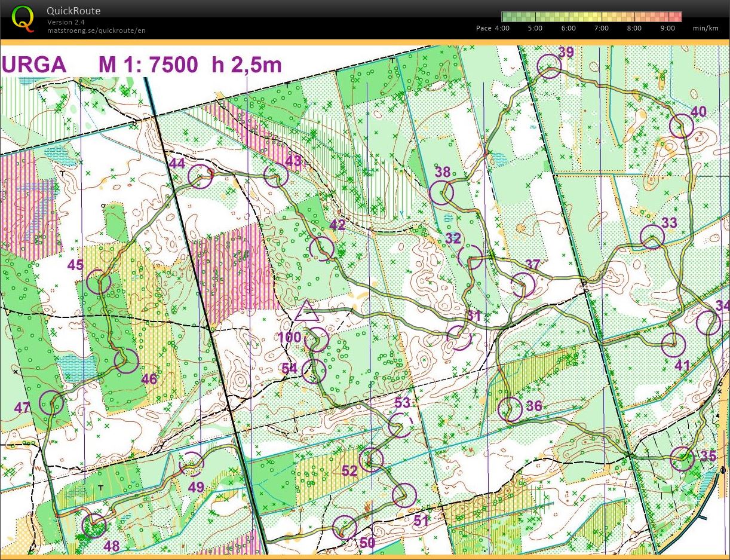Click control circle 48 at bottom left
This screenshot has height=560, width=730.
[x=94, y=526]
